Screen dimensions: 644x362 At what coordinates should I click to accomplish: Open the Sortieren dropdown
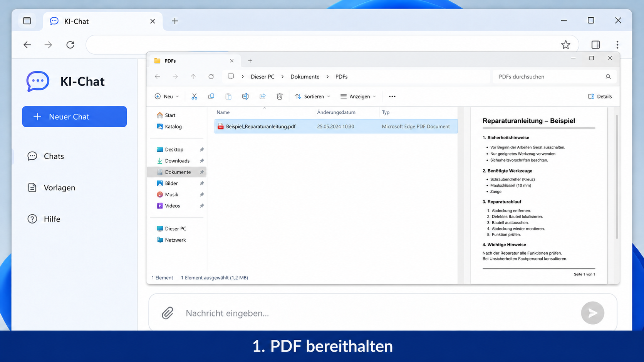point(313,97)
